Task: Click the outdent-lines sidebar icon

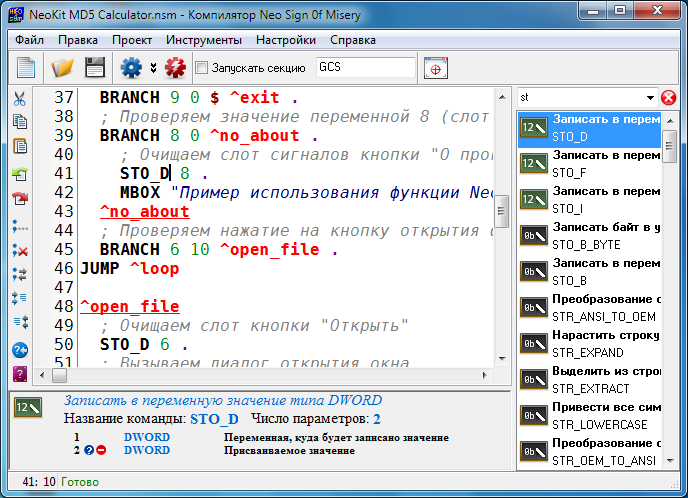Action: point(20,322)
